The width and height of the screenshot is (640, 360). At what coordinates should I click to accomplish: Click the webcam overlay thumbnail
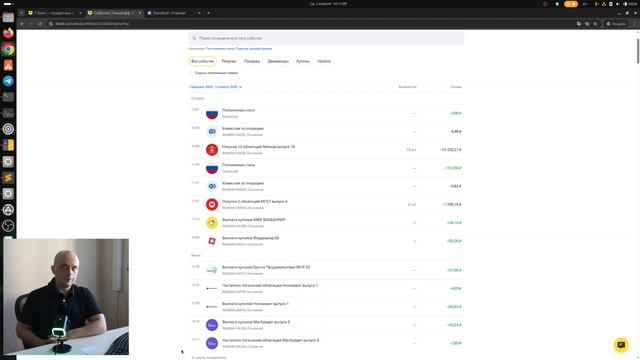pyautogui.click(x=66, y=297)
